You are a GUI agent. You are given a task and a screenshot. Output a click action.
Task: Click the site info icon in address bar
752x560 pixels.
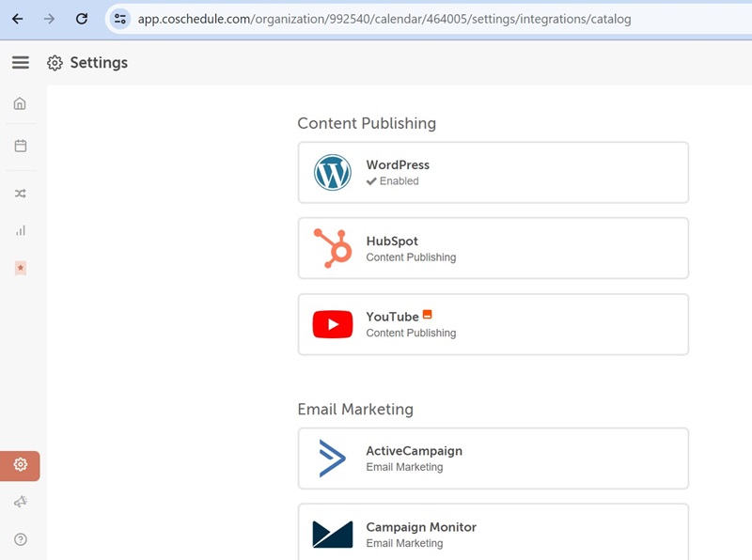(x=120, y=19)
